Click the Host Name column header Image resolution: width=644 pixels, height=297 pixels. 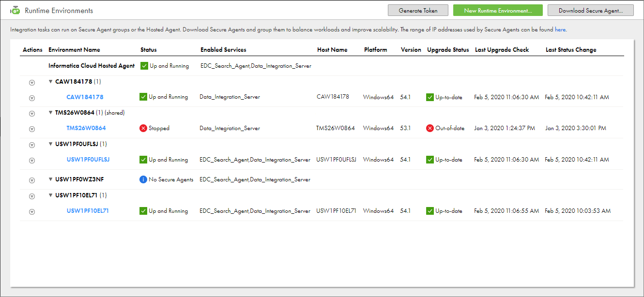pyautogui.click(x=332, y=50)
